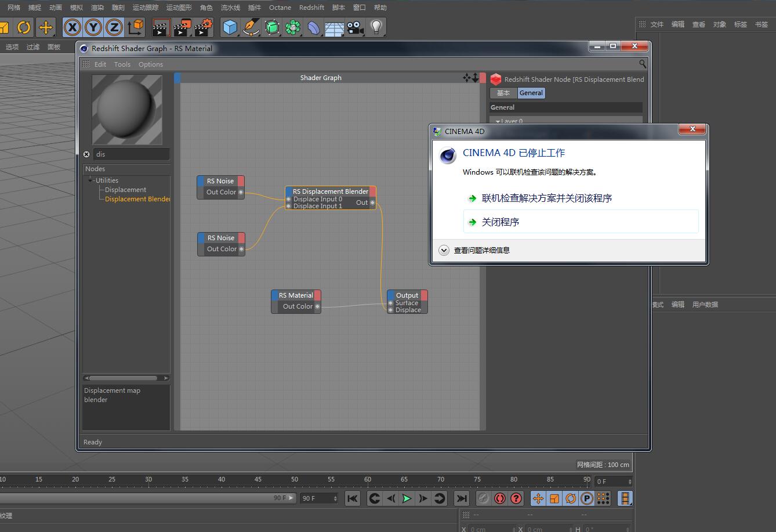Click the search magnifier in Shader Graph
The image size is (776, 532).
[x=643, y=64]
